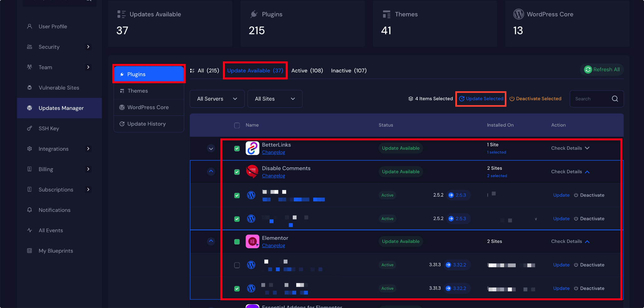Screen dimensions: 644x308
Task: Open the All Servers dropdown
Action: point(217,99)
